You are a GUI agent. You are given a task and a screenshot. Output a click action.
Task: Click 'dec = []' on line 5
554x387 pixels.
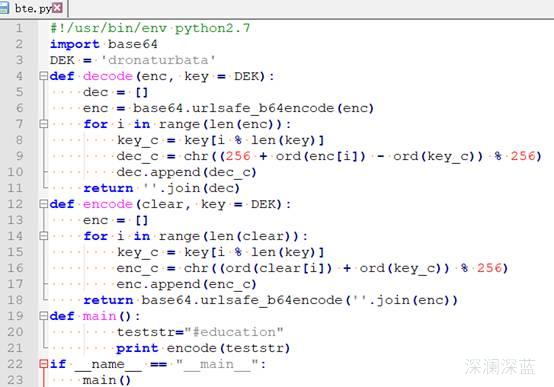coord(116,92)
